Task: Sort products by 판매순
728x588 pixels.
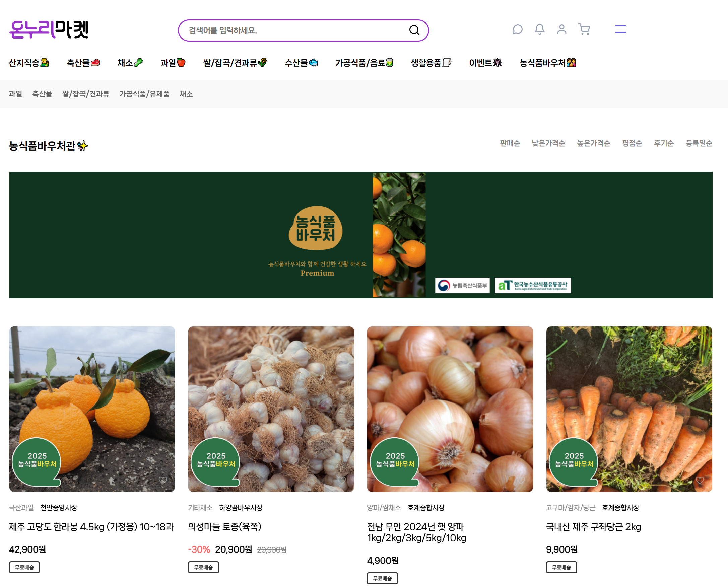Action: (x=510, y=143)
